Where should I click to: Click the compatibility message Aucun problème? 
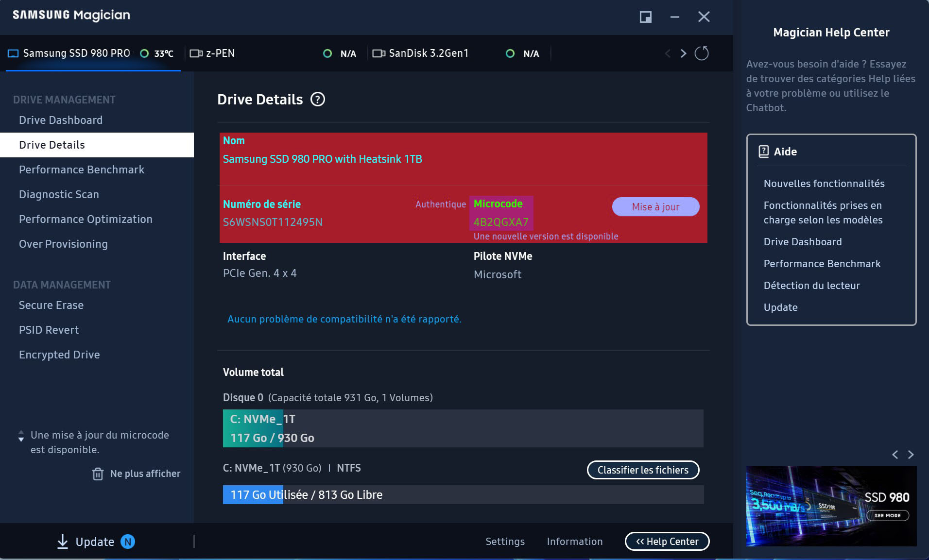(x=344, y=319)
